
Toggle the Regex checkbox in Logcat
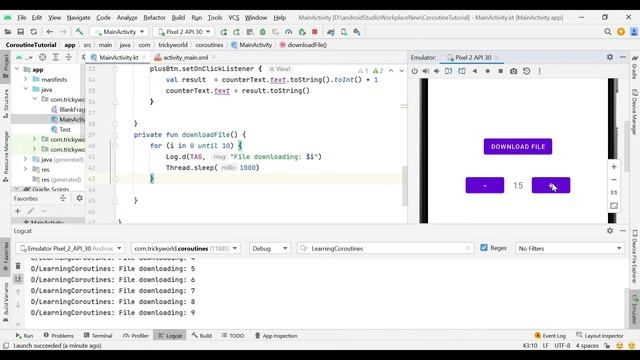pyautogui.click(x=484, y=248)
